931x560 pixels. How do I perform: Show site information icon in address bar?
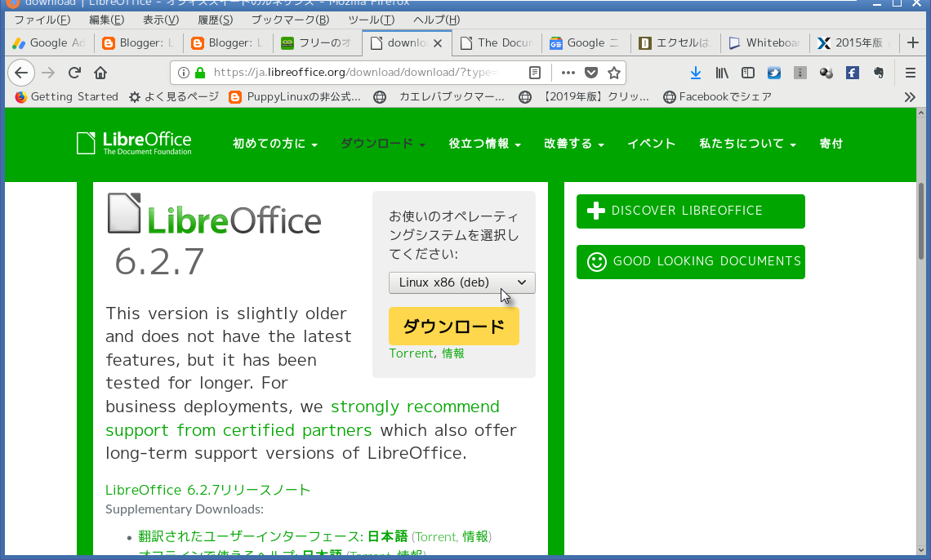(184, 73)
